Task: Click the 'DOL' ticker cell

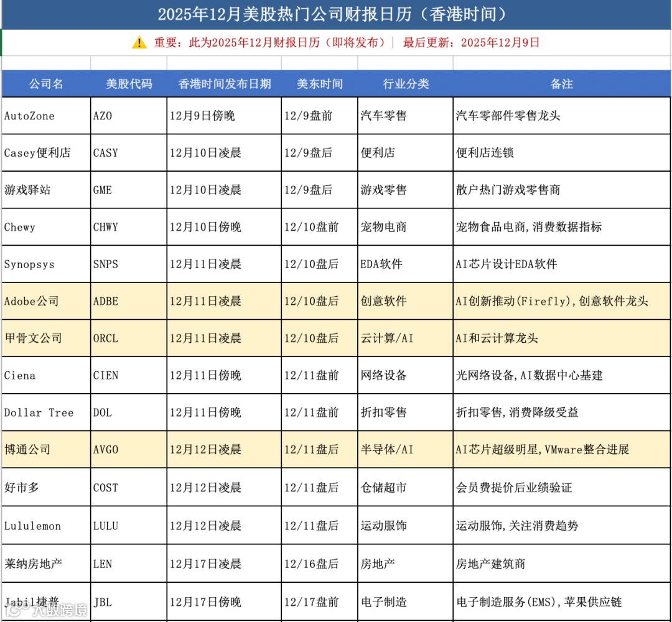Action: click(x=129, y=412)
